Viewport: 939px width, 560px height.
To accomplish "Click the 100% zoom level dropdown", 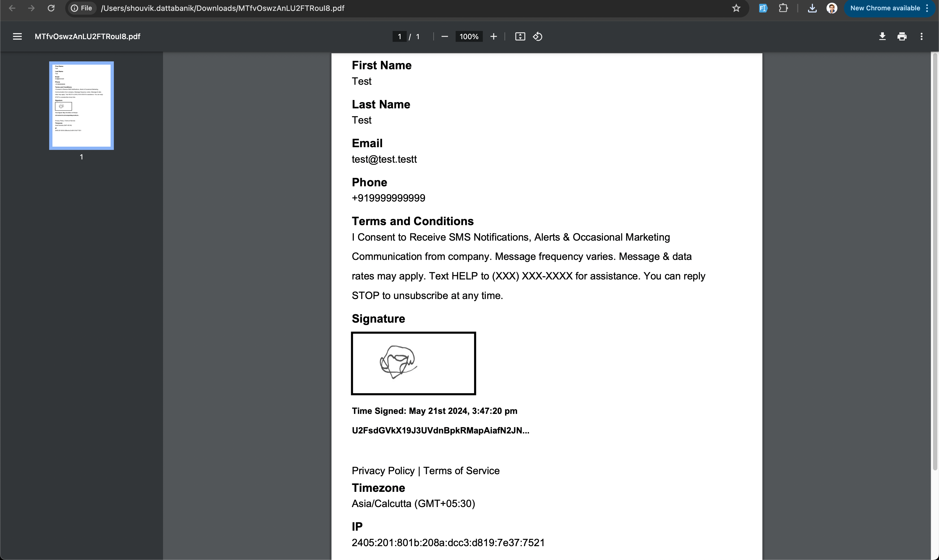I will tap(469, 37).
